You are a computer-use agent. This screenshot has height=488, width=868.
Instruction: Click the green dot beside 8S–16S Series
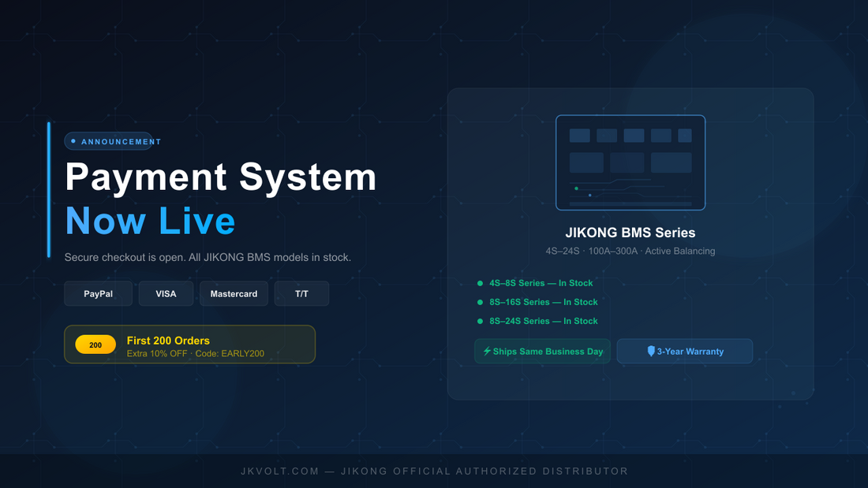click(480, 302)
